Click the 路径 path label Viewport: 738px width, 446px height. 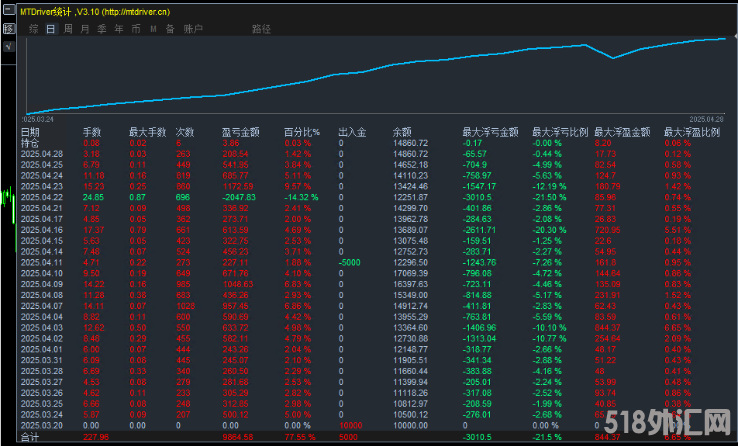(261, 29)
